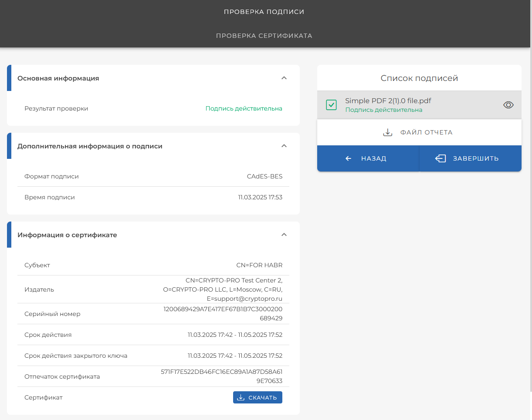The height and width of the screenshot is (420, 532).
Task: Click the certificate serial number value
Action: point(223,314)
